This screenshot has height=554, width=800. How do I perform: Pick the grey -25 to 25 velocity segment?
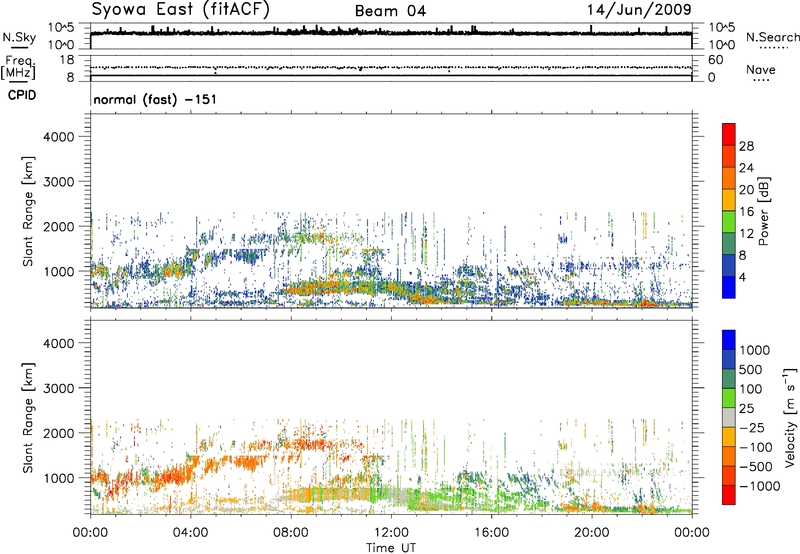729,418
